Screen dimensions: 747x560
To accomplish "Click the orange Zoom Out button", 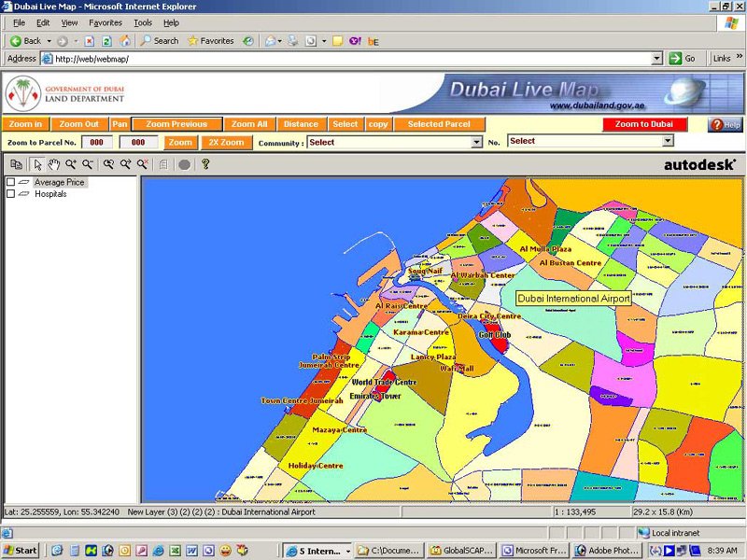I will click(79, 124).
